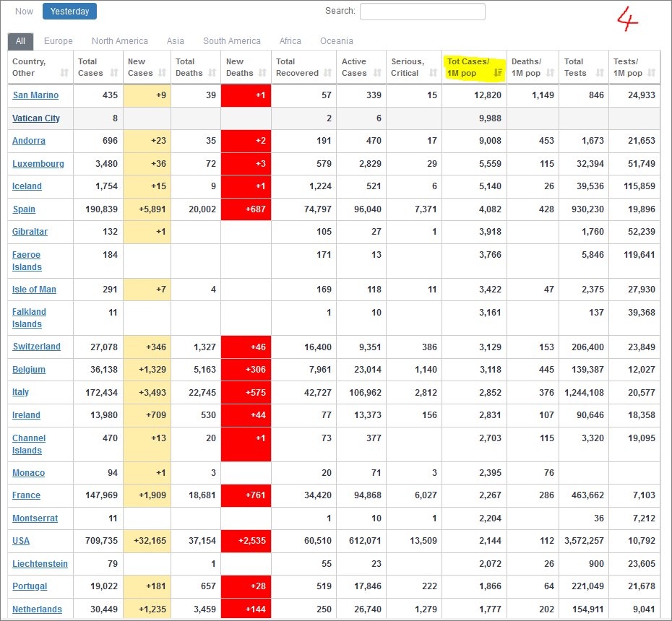Switch to the Europe tab

(58, 41)
